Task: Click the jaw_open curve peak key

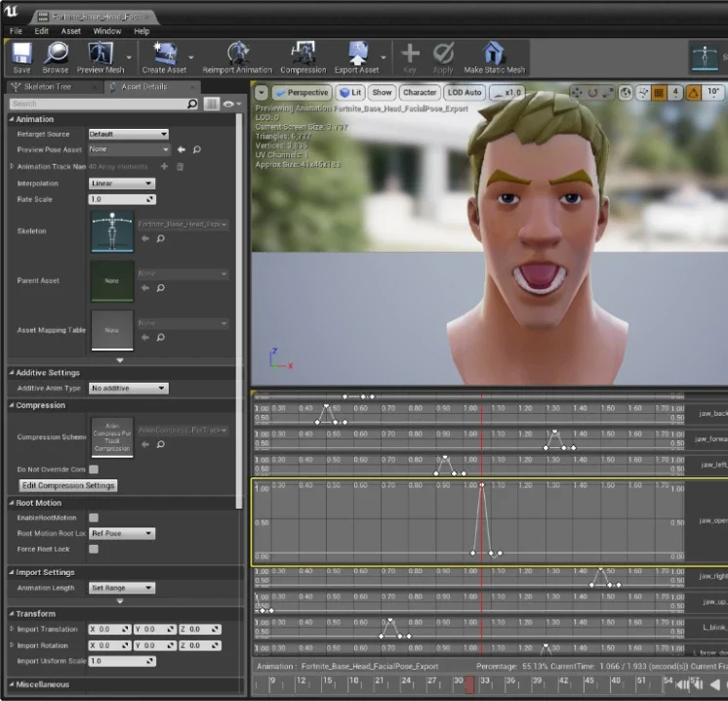Action: point(482,485)
